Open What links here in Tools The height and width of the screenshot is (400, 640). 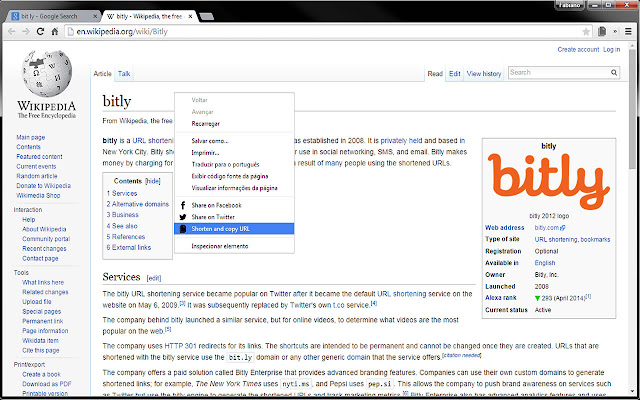pyautogui.click(x=43, y=282)
